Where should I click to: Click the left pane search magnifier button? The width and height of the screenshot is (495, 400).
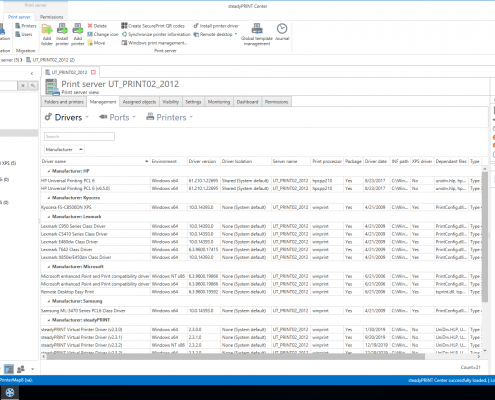33,86
